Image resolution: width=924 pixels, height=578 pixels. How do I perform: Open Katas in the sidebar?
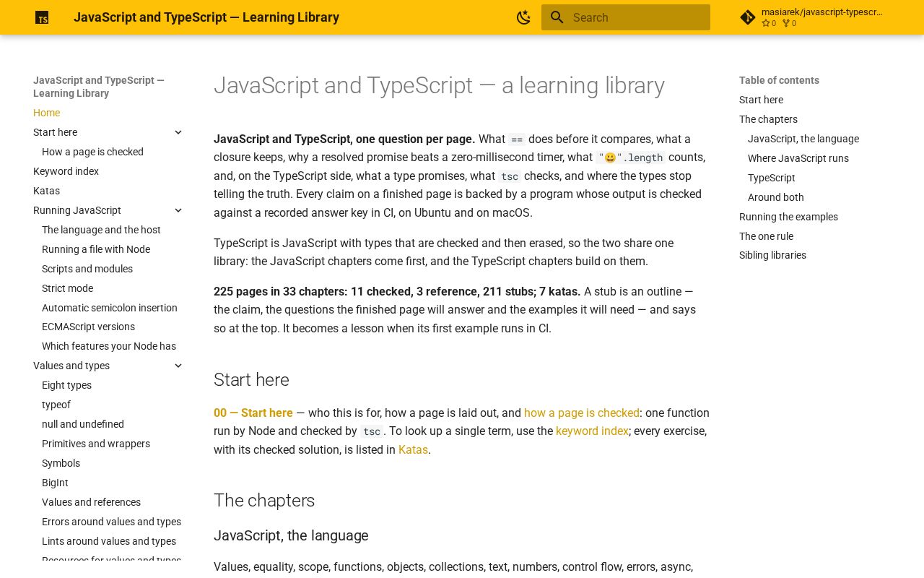[x=46, y=191]
